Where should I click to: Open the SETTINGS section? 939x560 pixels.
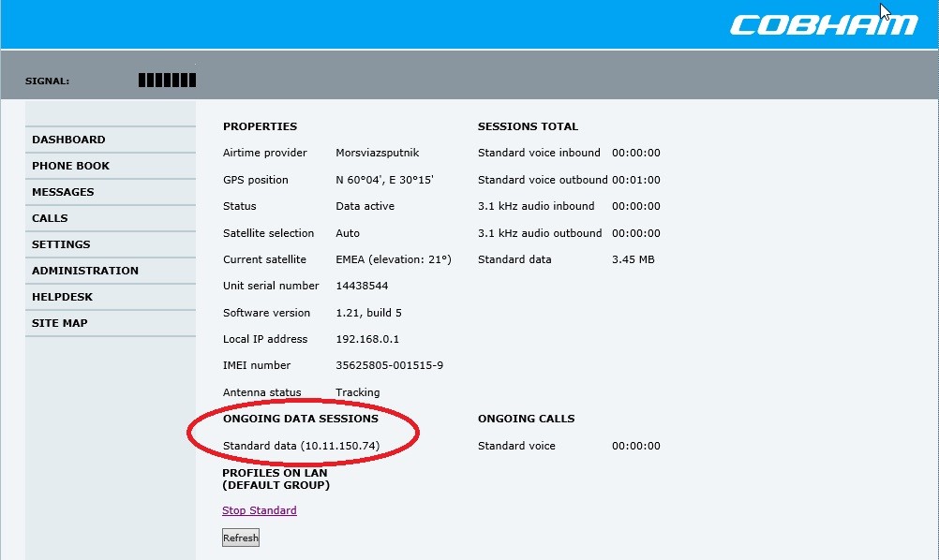61,244
